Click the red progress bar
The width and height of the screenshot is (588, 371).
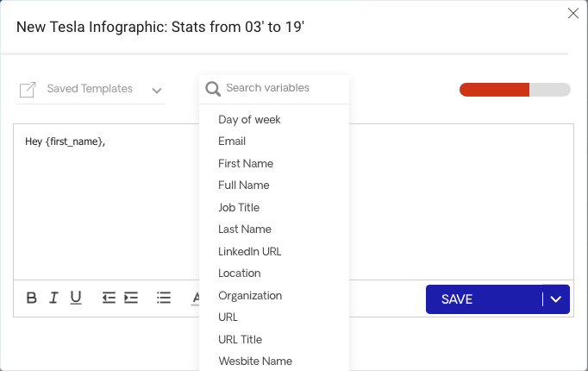tap(494, 90)
